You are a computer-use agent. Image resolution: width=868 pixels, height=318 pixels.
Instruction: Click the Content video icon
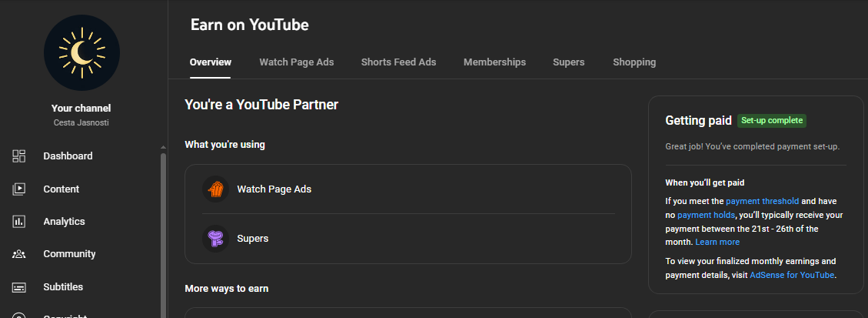20,189
